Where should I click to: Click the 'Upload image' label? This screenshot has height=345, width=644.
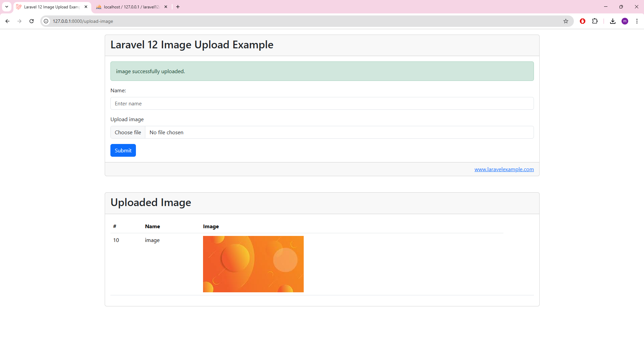pos(127,119)
